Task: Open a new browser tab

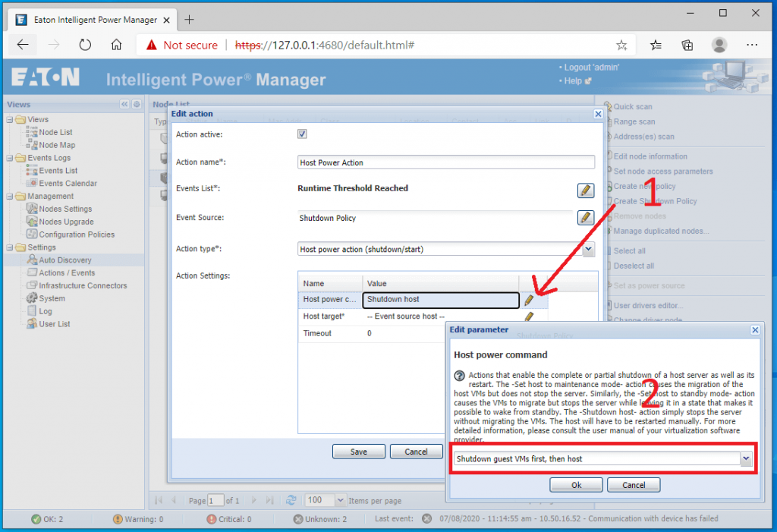Action: (x=189, y=20)
